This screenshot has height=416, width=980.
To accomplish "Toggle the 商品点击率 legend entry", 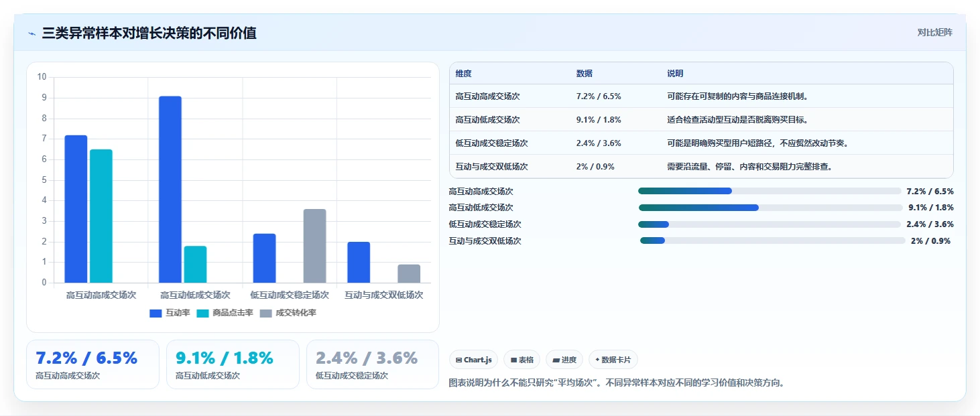I will (x=225, y=313).
